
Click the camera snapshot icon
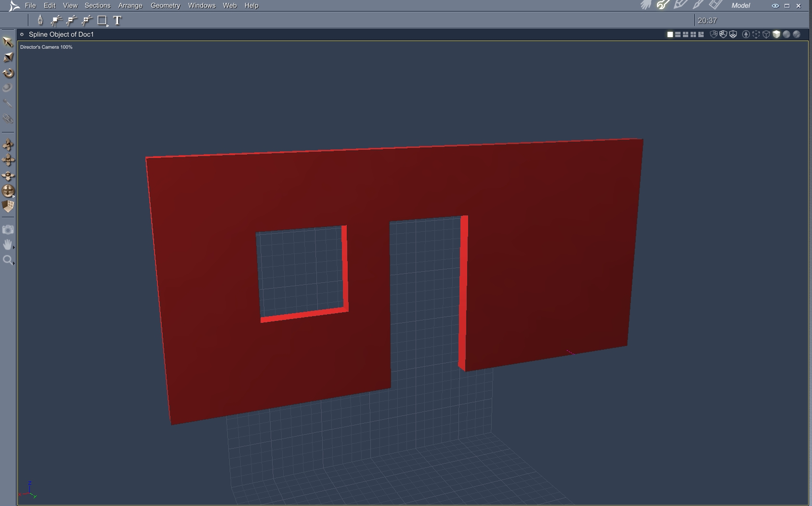(x=8, y=229)
